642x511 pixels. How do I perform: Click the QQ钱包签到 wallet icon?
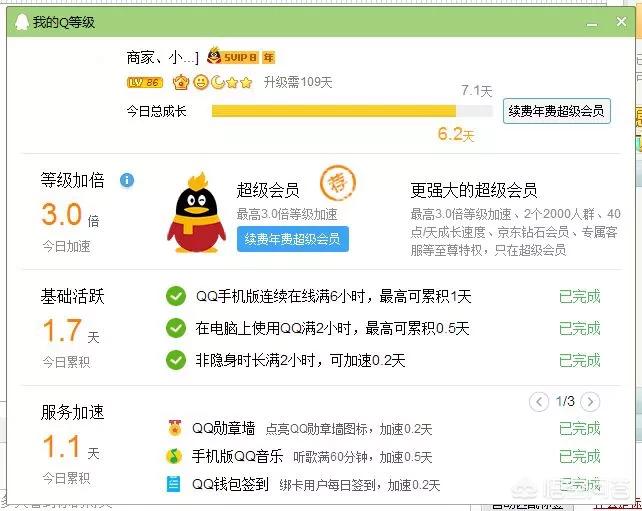tap(174, 484)
